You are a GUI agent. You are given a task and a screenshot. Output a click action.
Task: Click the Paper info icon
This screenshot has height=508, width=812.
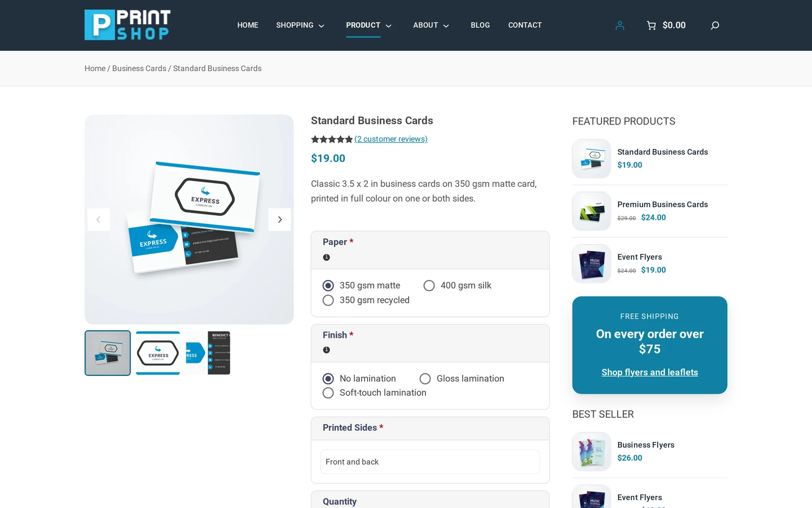(326, 258)
